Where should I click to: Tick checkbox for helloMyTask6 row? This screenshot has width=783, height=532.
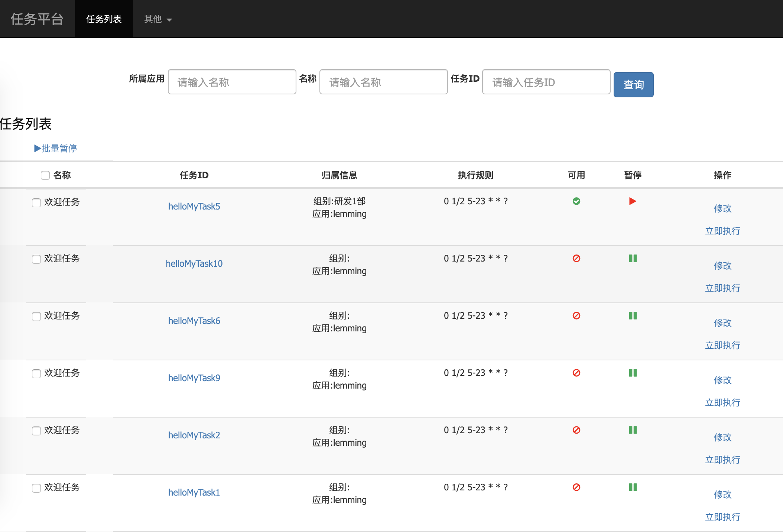pyautogui.click(x=36, y=316)
